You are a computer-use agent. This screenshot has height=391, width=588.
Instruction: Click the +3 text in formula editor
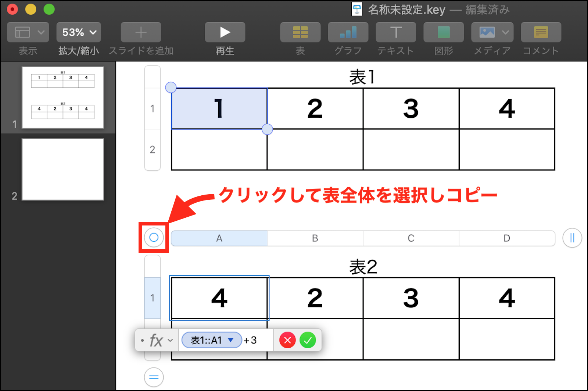[x=250, y=340]
